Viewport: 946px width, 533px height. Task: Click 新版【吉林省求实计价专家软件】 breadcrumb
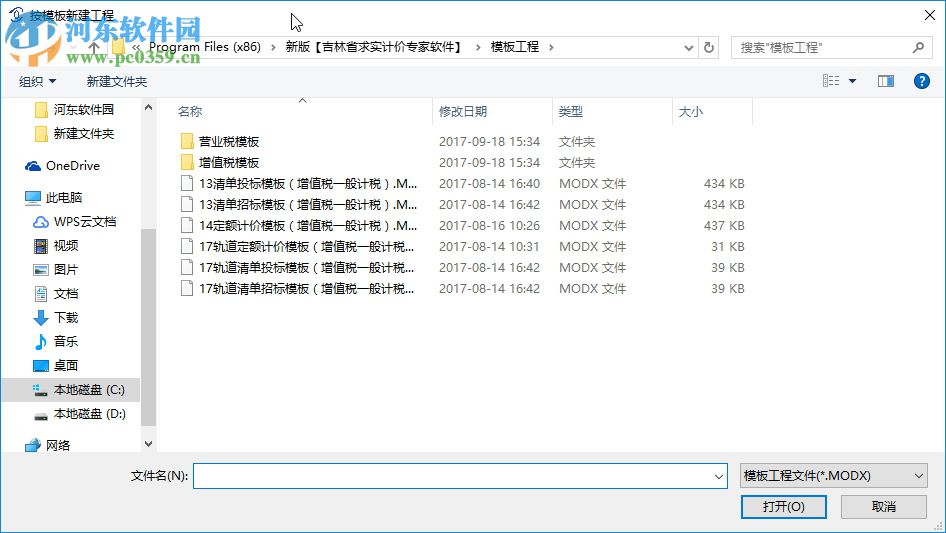coord(375,47)
